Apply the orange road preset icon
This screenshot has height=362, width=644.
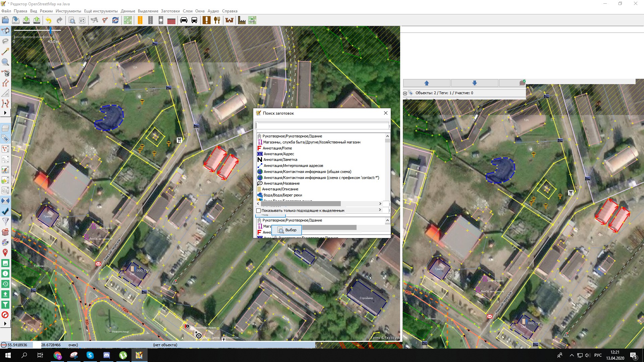pos(140,20)
